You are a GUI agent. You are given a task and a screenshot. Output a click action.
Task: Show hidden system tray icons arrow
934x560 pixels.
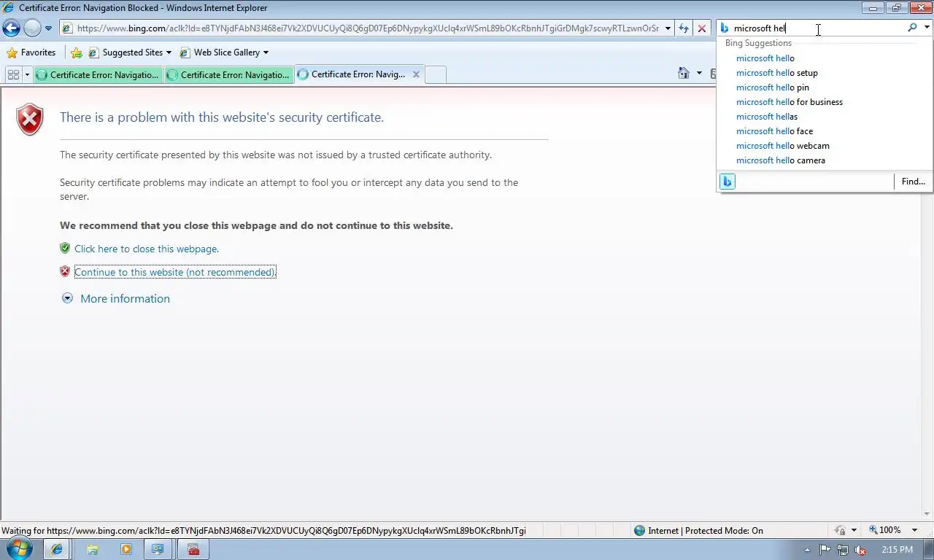807,551
